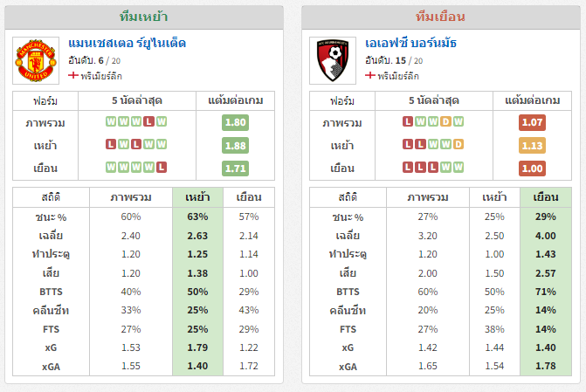Click the red 1.07 points-per-game badge
This screenshot has height=392, width=586.
pyautogui.click(x=532, y=122)
